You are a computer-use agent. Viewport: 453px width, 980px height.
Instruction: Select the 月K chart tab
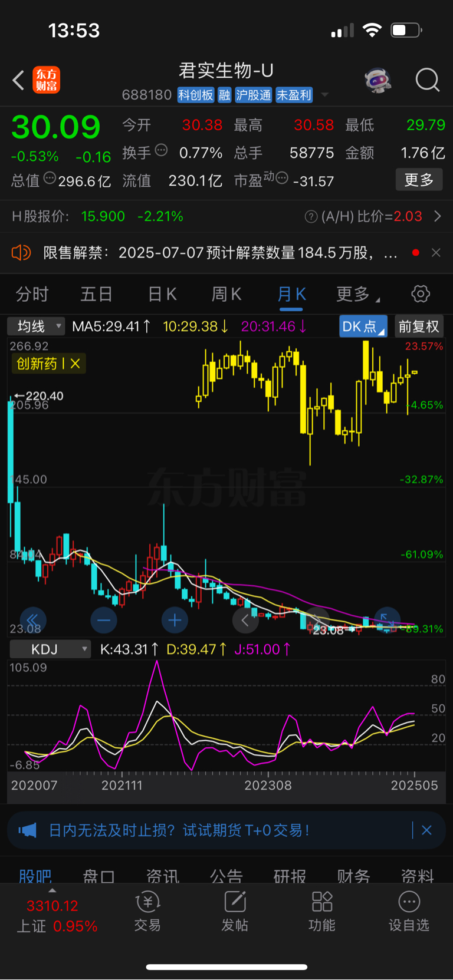click(x=291, y=294)
